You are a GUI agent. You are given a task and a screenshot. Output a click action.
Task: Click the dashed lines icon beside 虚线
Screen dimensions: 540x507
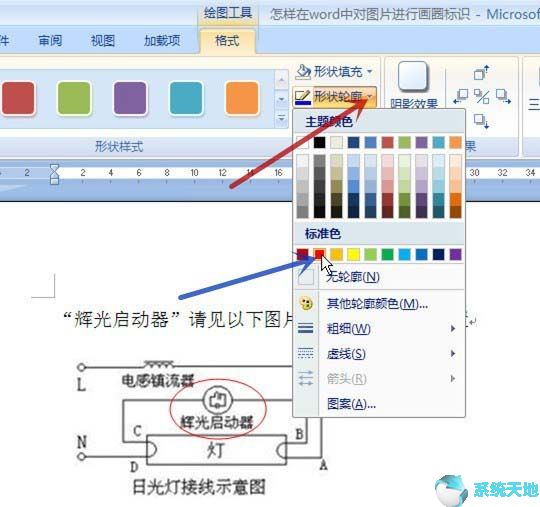(x=306, y=353)
